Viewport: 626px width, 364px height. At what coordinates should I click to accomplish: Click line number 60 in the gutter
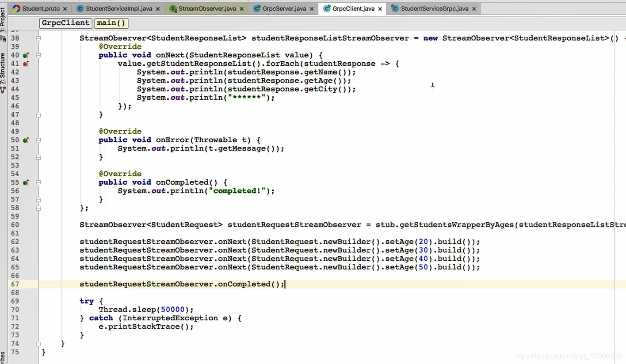pyautogui.click(x=15, y=225)
